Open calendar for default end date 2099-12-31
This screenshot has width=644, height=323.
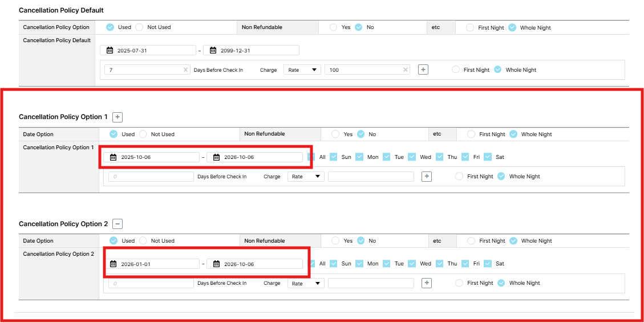[213, 51]
